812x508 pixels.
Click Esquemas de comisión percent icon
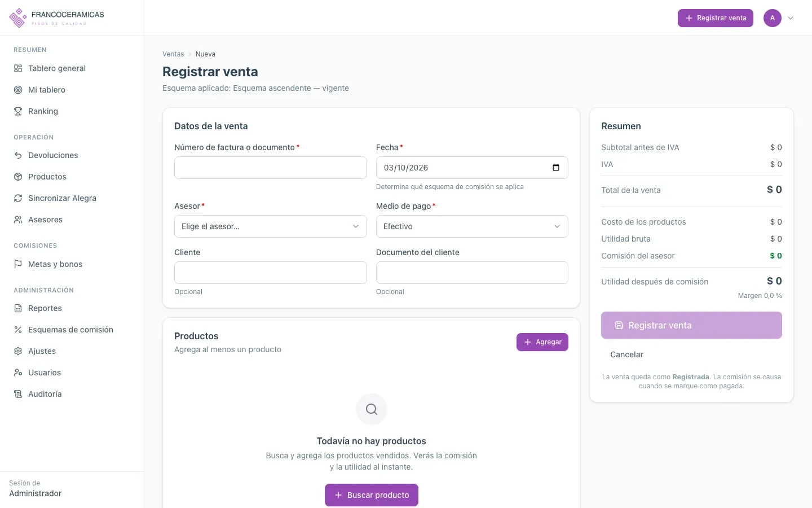[x=18, y=330]
